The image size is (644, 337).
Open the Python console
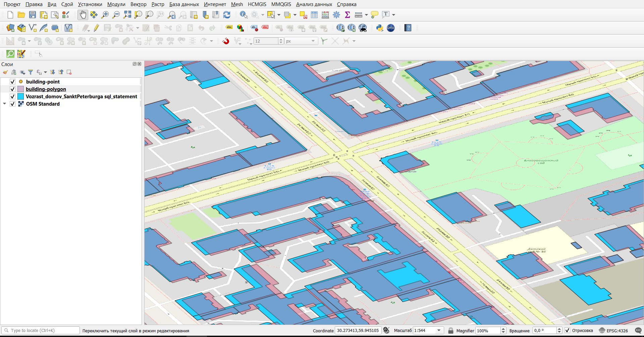pyautogui.click(x=380, y=28)
